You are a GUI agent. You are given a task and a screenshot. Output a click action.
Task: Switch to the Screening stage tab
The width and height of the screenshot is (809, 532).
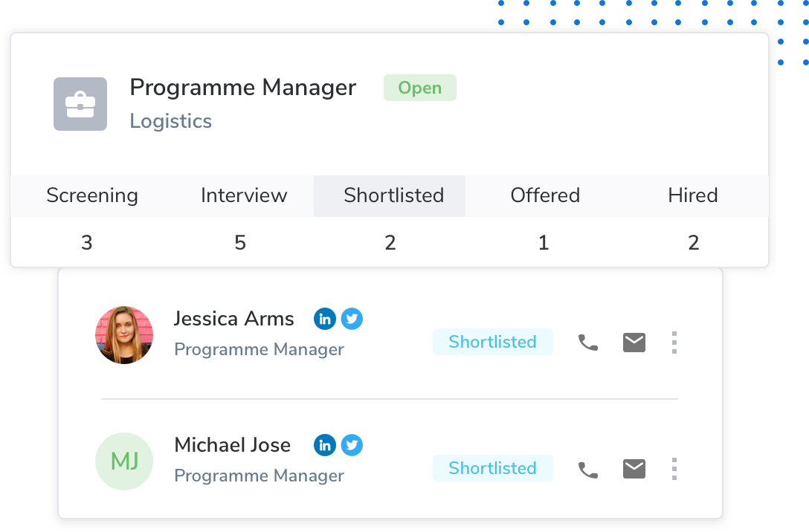(92, 196)
